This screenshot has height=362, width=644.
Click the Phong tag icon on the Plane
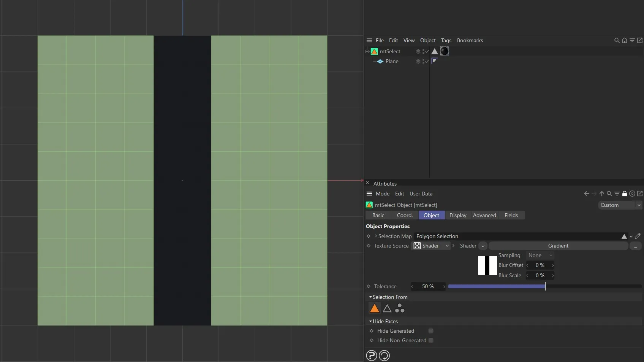click(x=434, y=61)
